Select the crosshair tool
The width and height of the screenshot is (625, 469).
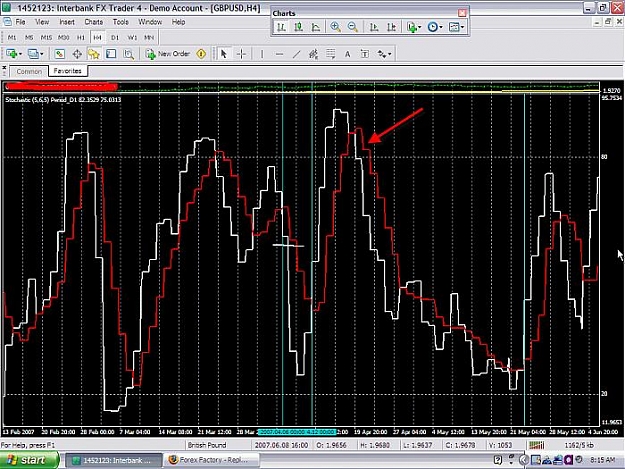[x=242, y=54]
